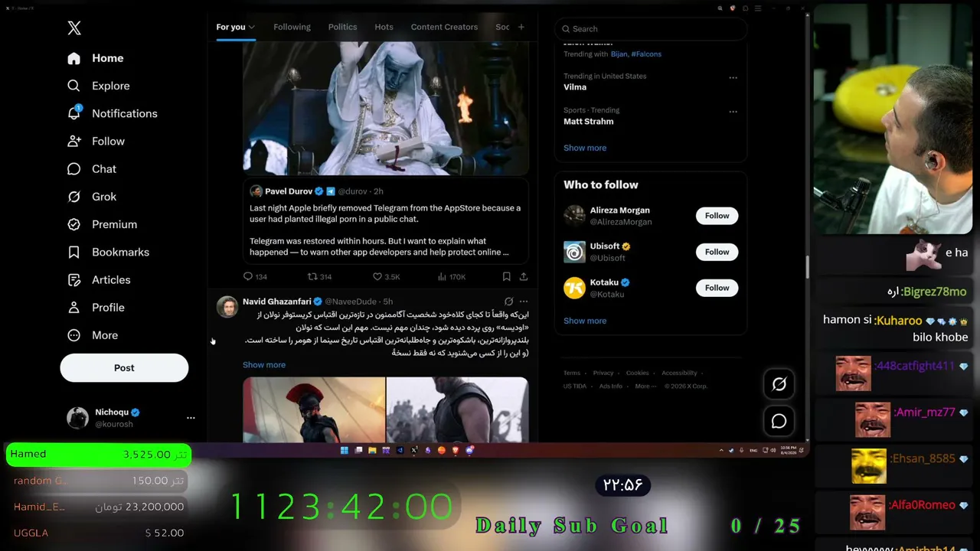Click the Post button
Viewport: 980px width, 551px height.
point(124,368)
